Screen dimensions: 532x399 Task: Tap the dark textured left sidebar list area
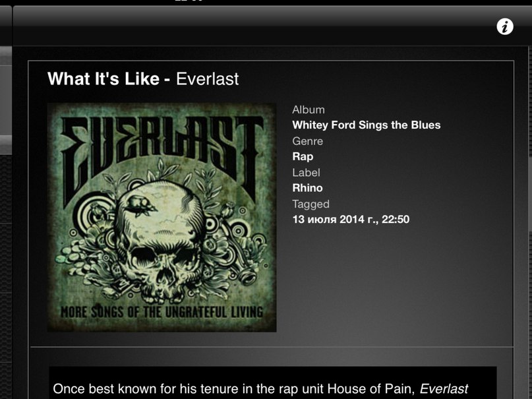click(x=6, y=276)
